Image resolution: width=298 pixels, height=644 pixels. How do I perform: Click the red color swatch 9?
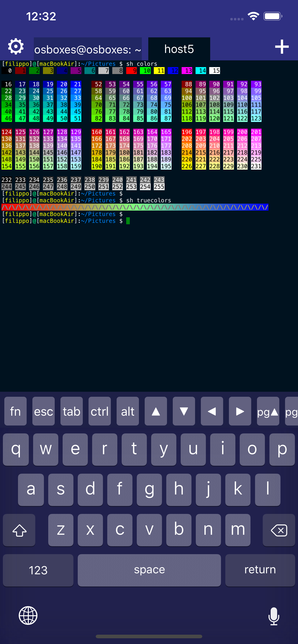coord(131,71)
